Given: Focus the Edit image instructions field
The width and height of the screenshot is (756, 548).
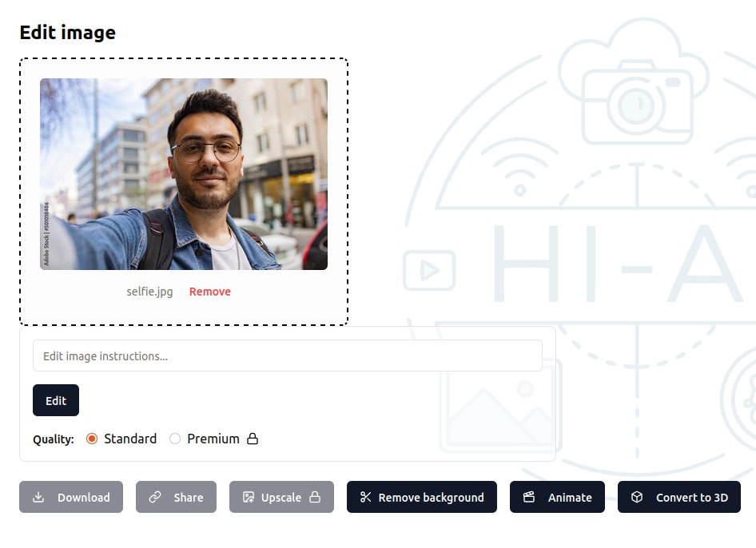Looking at the screenshot, I should pyautogui.click(x=287, y=355).
